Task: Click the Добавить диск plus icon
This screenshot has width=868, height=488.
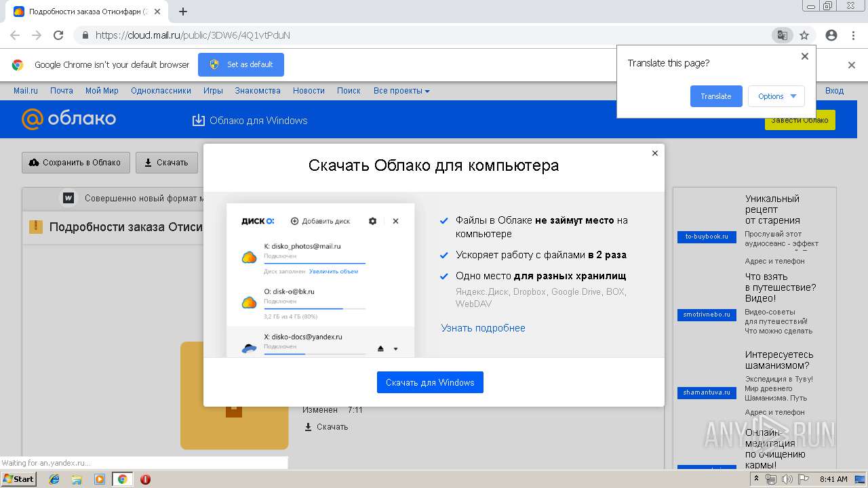Action: [294, 221]
